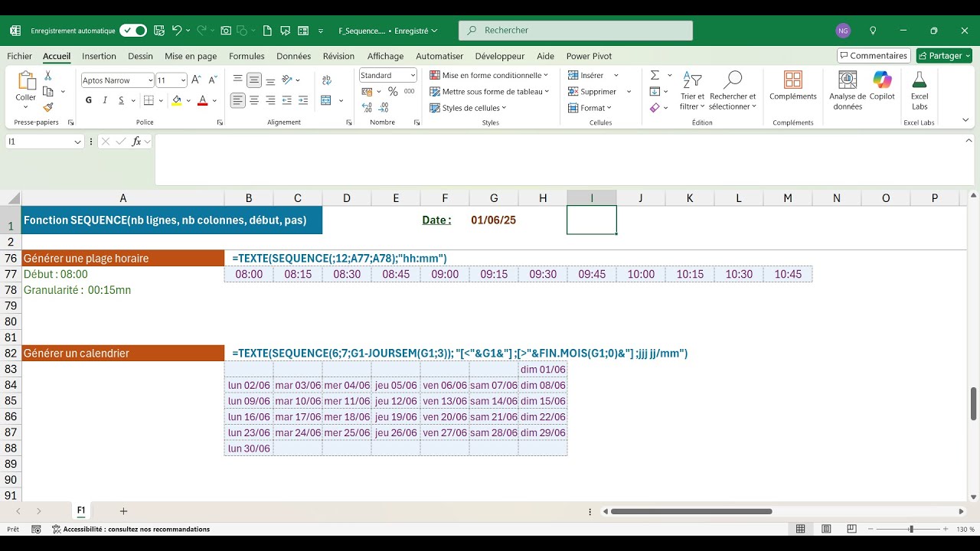Image resolution: width=980 pixels, height=551 pixels.
Task: Click the Wrap Text icon
Action: (x=327, y=80)
